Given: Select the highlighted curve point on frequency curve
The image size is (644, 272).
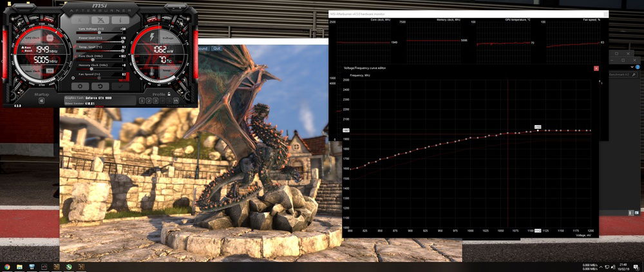Looking at the screenshot, I should coord(538,130).
